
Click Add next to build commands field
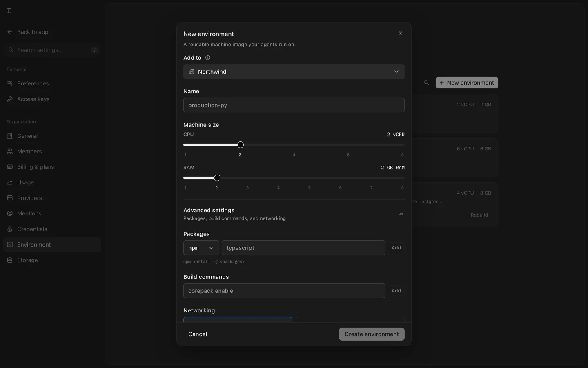coord(396,291)
